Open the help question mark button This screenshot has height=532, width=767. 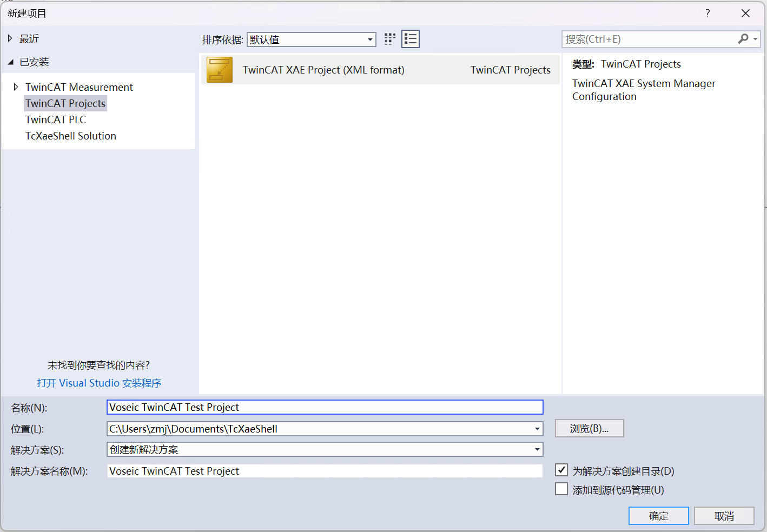pos(708,14)
